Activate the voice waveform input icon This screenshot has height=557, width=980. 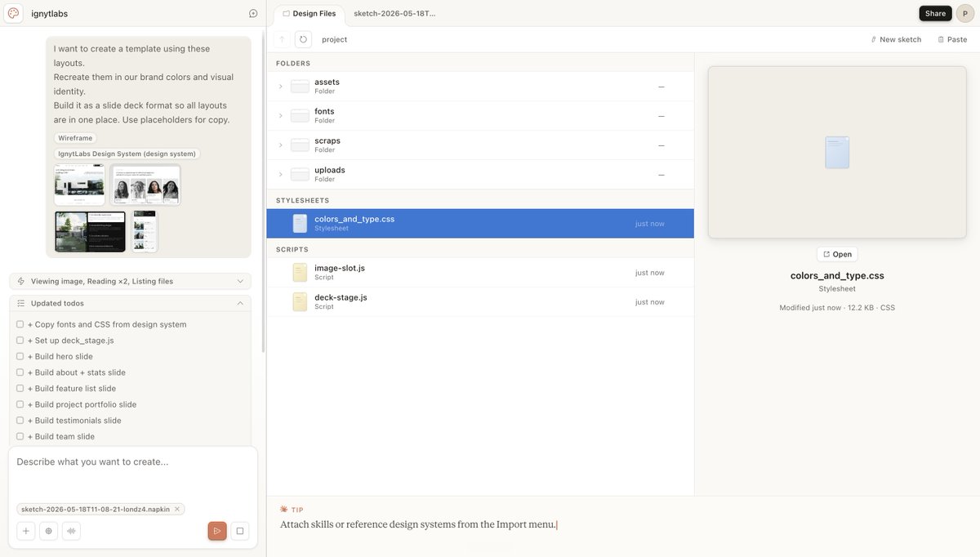point(72,531)
